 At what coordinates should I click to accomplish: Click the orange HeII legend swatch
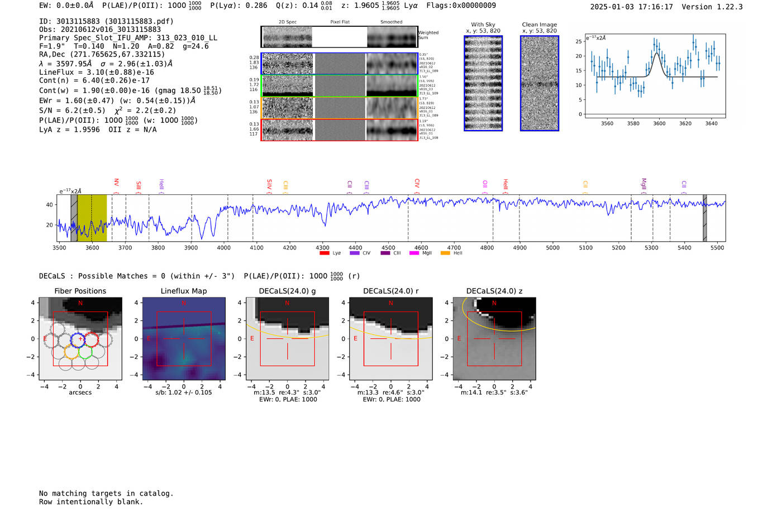click(445, 253)
